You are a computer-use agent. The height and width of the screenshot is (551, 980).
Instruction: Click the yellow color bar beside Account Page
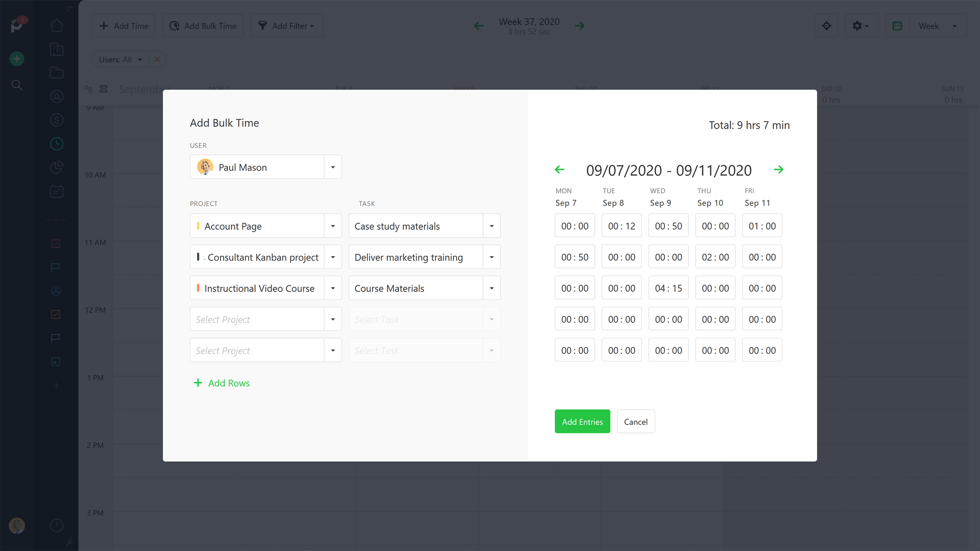(198, 225)
